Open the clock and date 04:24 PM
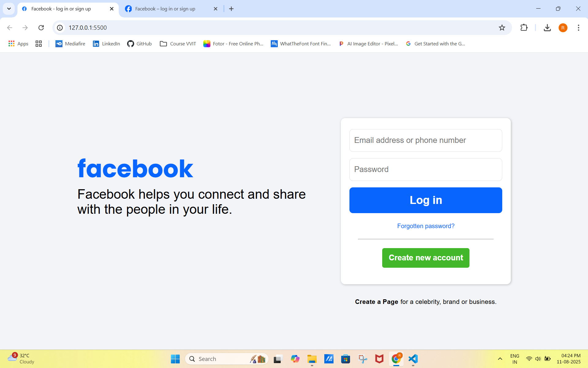 [569, 359]
